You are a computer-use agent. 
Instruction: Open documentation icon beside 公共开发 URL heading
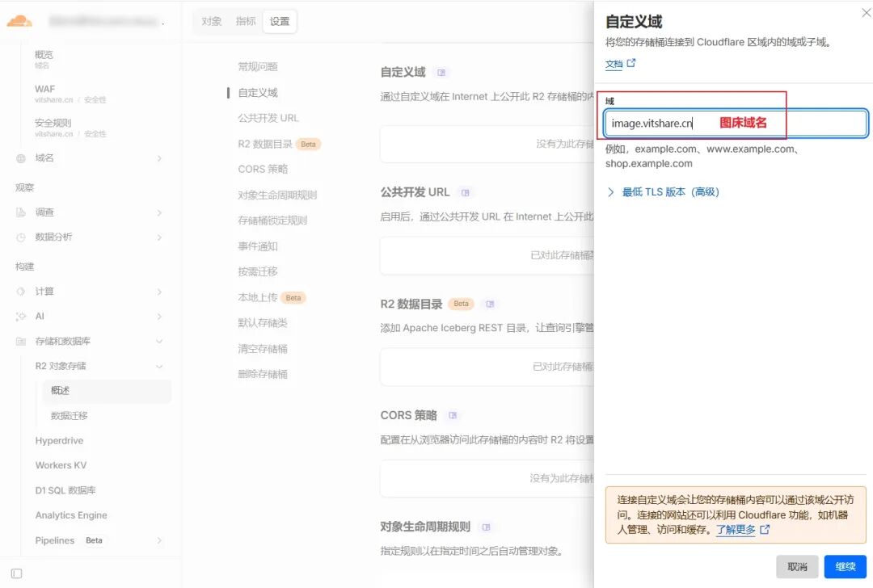pos(466,192)
